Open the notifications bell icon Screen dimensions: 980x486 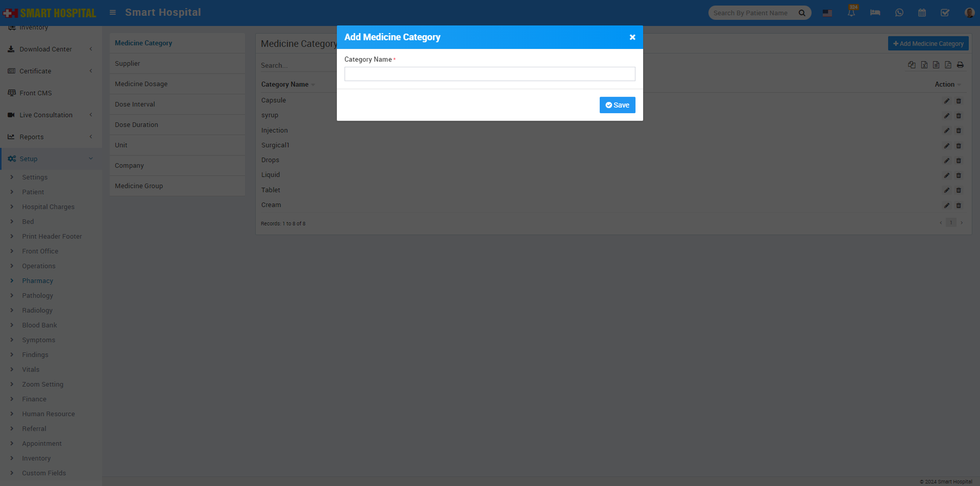[851, 13]
